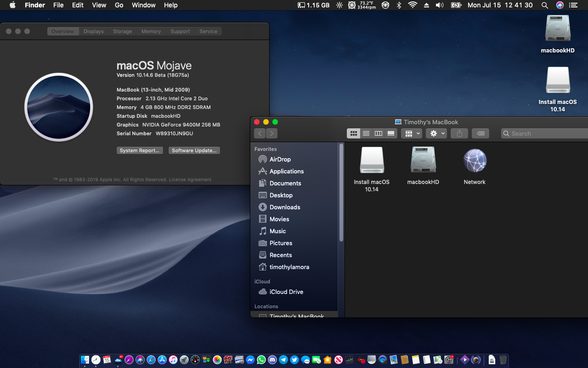Open the memory 1.15 GB status item

click(314, 5)
